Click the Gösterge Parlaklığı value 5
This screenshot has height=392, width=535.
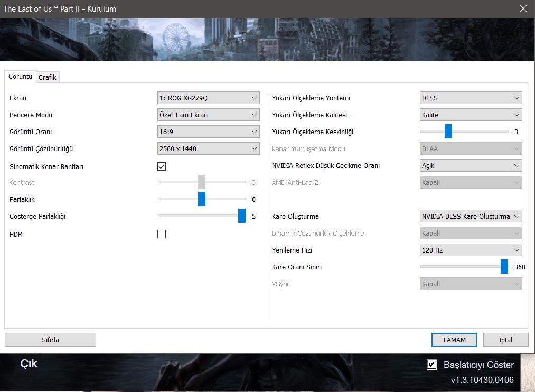pyautogui.click(x=254, y=216)
